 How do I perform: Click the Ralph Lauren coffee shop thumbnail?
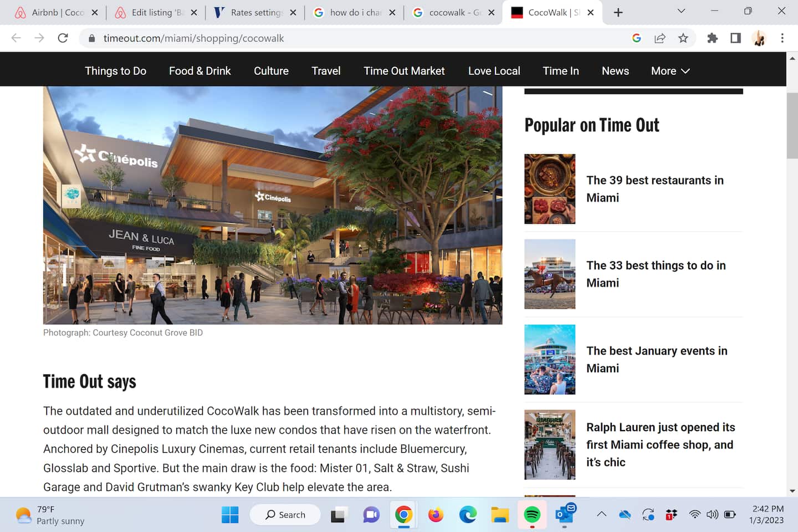550,444
